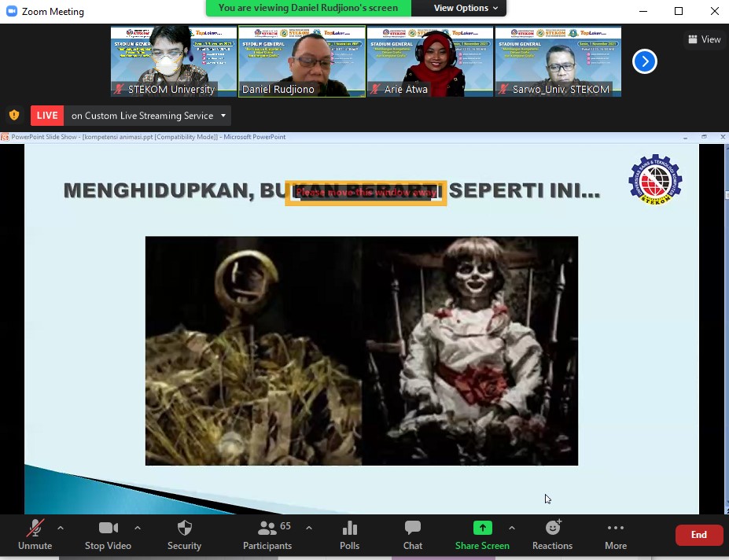
Task: Unmute the microphone
Action: pyautogui.click(x=35, y=534)
